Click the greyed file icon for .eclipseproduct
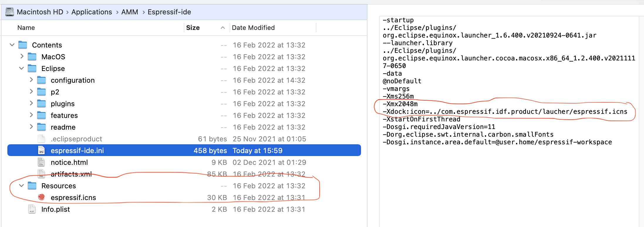Screen dimensions: 644x227 pyautogui.click(x=41, y=138)
